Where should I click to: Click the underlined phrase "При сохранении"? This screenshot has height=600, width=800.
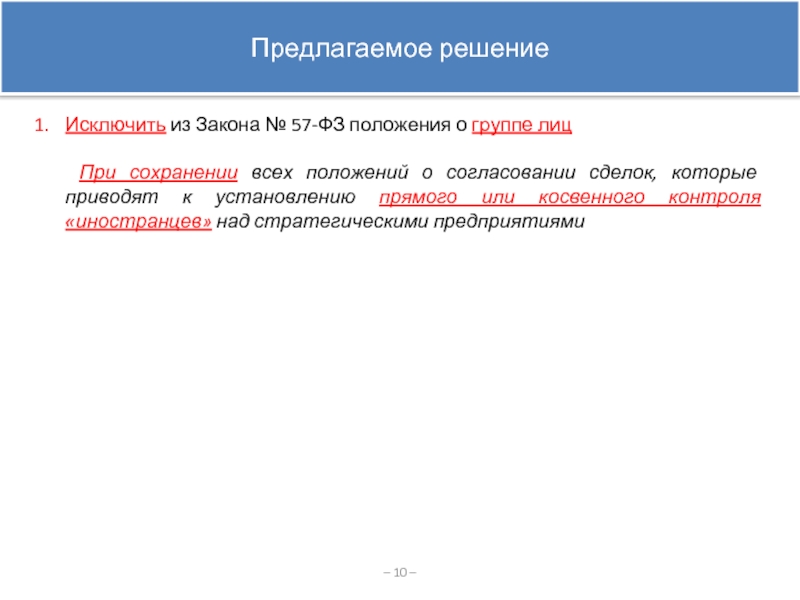(x=159, y=172)
